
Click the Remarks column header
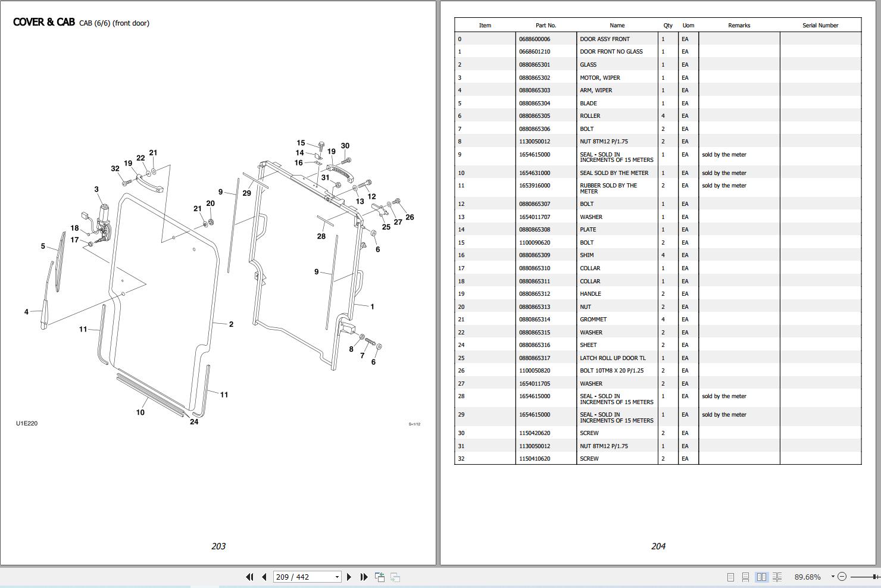pos(739,26)
